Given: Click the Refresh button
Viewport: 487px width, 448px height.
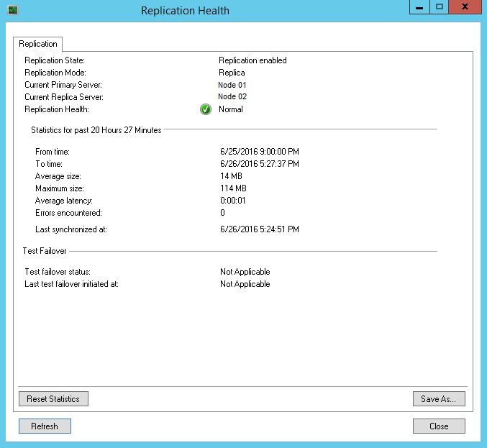Looking at the screenshot, I should point(45,426).
